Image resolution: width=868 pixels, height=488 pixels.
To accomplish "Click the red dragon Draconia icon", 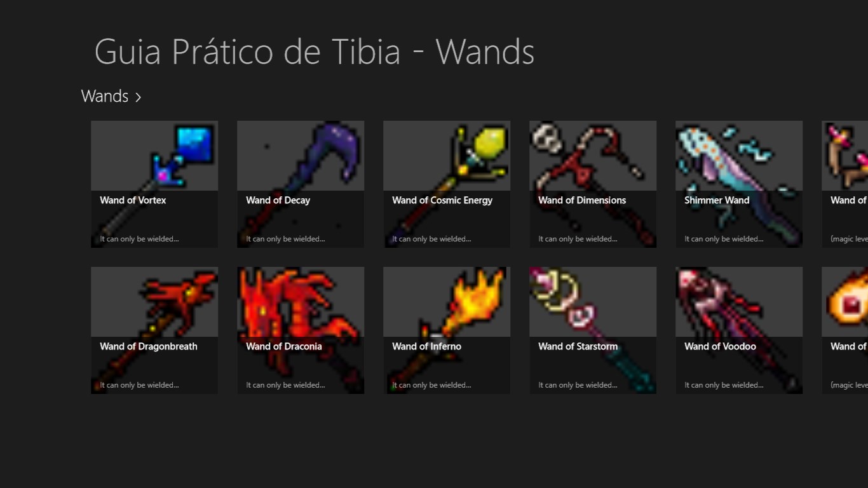I will click(x=301, y=302).
